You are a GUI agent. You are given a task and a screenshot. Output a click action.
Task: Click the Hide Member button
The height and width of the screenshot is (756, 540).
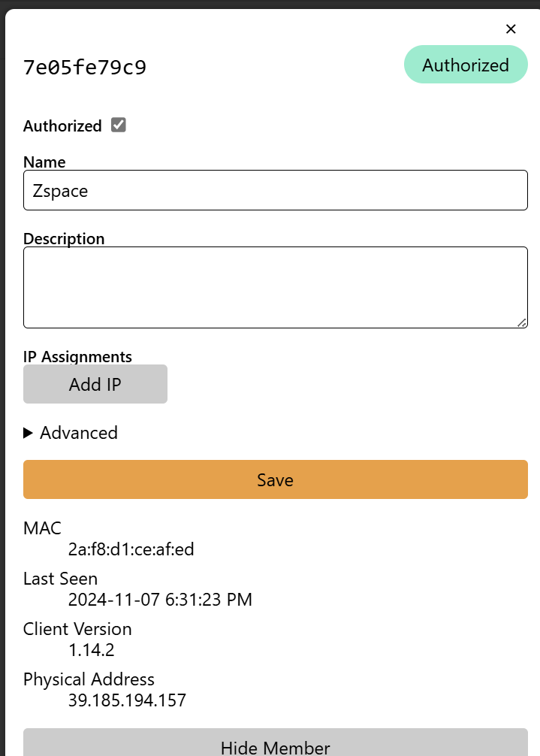[275, 746]
